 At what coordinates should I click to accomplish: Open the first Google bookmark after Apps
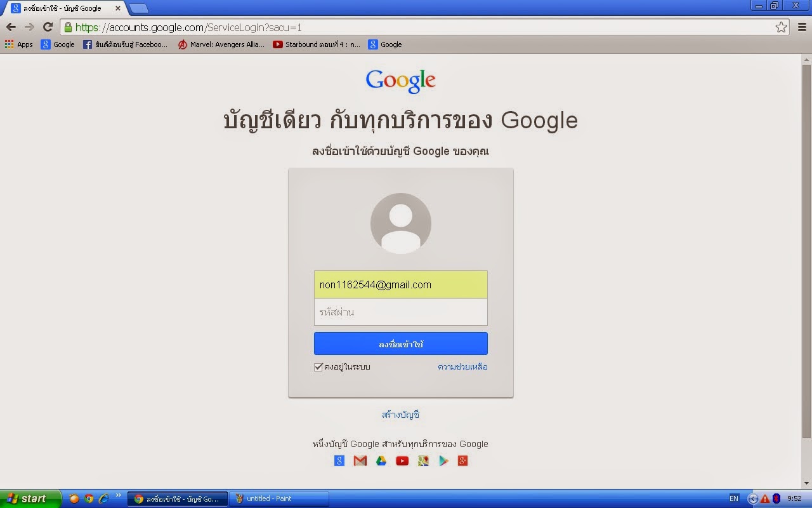pos(58,44)
